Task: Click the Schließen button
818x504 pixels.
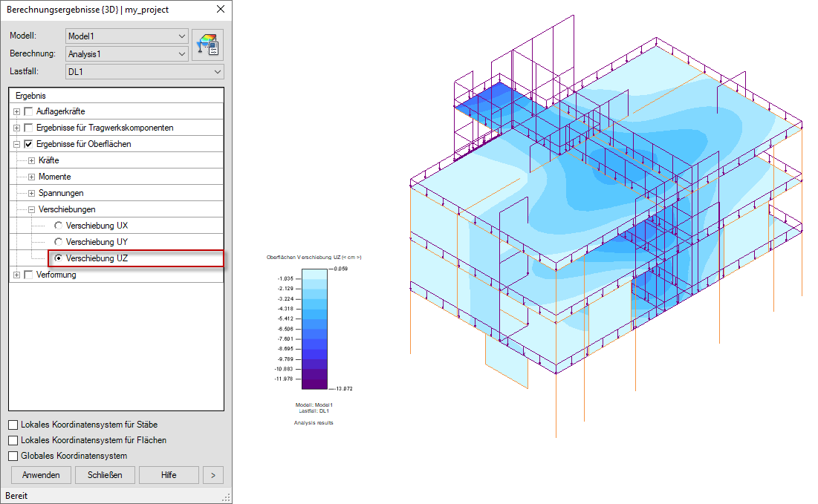Action: click(105, 475)
